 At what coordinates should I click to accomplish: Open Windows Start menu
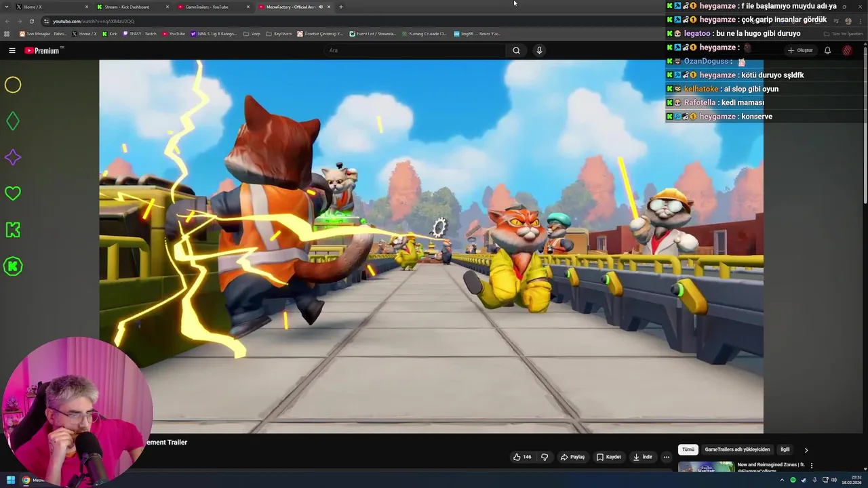[11, 480]
